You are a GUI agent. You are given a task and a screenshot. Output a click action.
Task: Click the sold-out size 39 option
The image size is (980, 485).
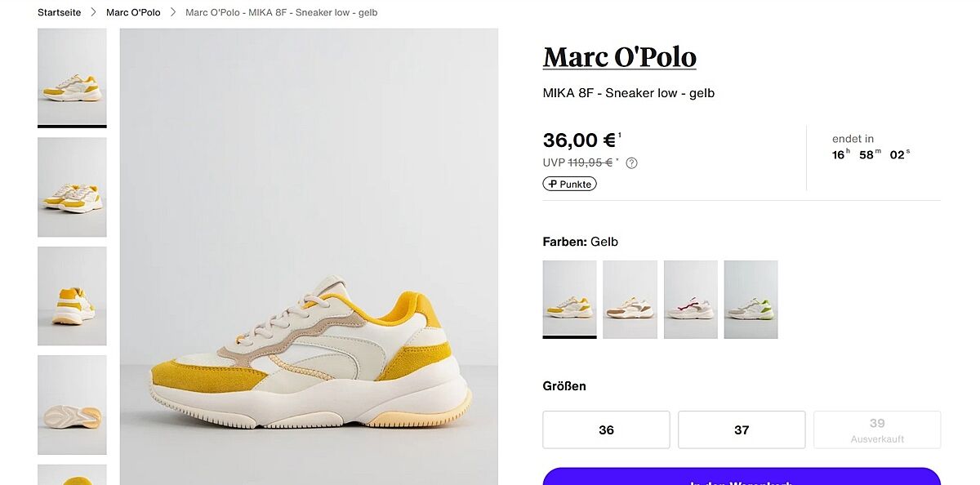click(877, 429)
